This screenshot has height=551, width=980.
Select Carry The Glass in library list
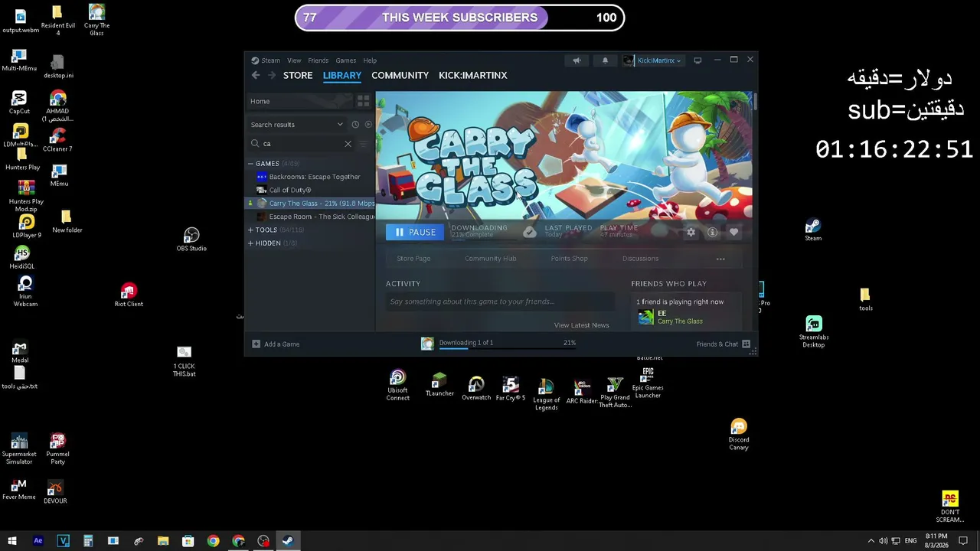309,204
